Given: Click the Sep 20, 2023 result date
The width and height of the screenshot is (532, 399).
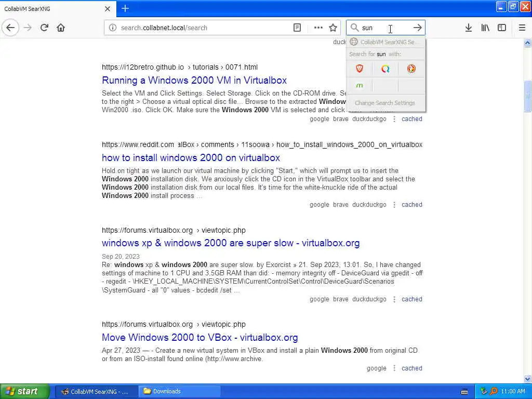Looking at the screenshot, I should pyautogui.click(x=121, y=257).
